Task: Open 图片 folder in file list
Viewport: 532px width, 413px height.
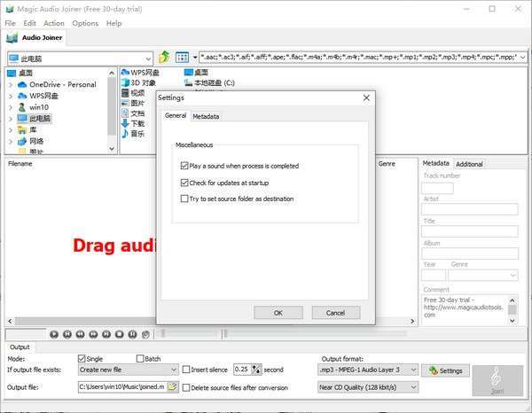Action: pos(133,103)
